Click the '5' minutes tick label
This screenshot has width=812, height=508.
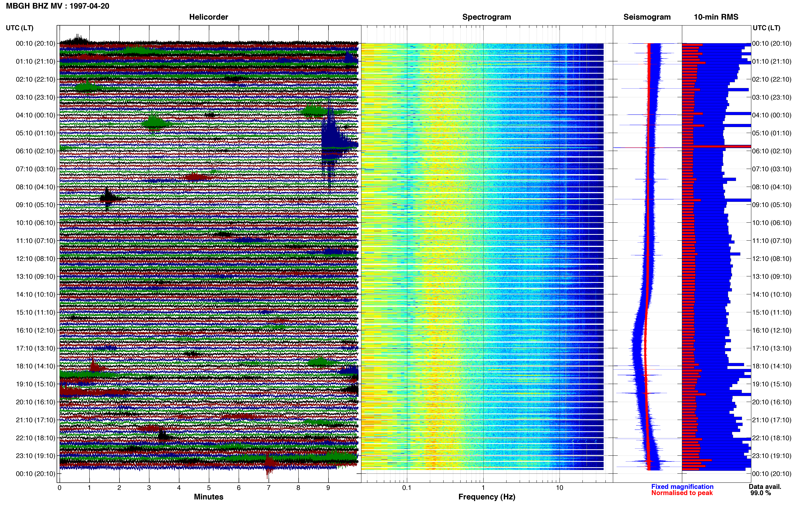click(209, 488)
